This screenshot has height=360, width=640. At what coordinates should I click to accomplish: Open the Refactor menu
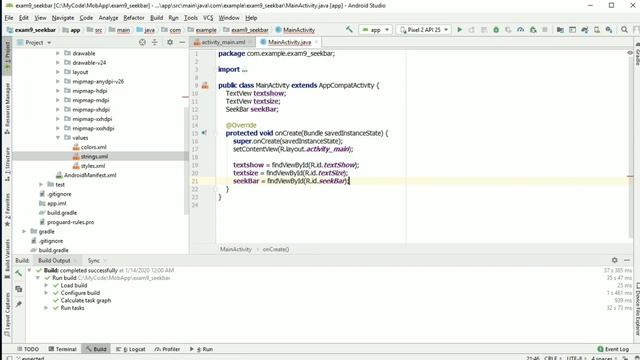pyautogui.click(x=134, y=18)
